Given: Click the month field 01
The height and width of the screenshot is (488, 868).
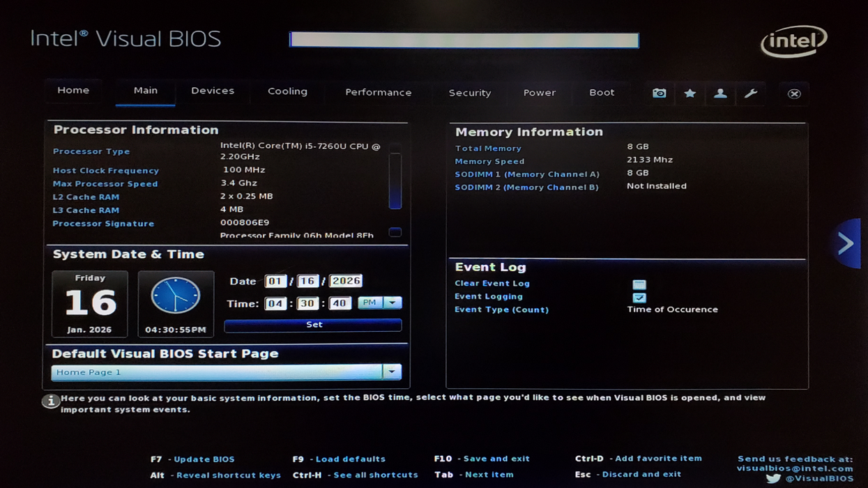Looking at the screenshot, I should point(275,281).
